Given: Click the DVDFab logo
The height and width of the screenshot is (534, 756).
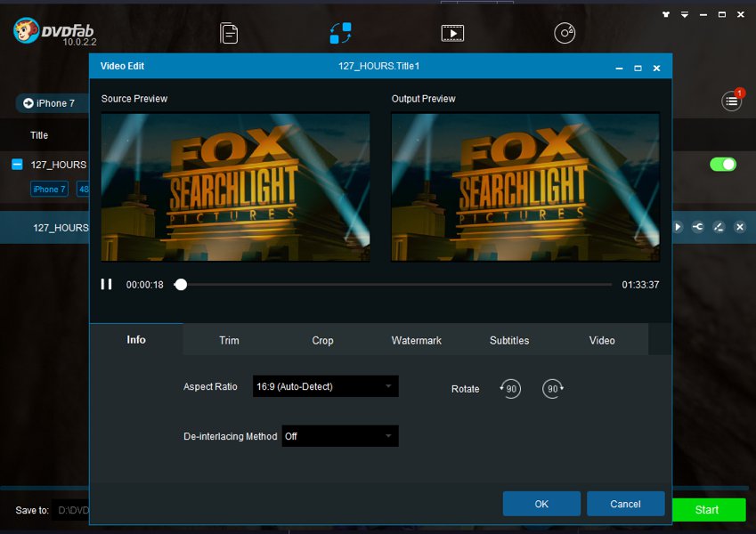Looking at the screenshot, I should coord(54,32).
